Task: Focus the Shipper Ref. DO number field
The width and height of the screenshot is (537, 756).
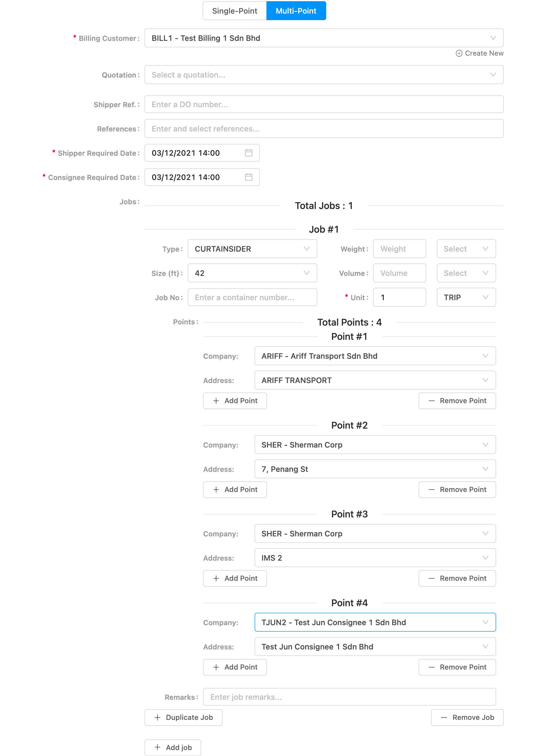Action: tap(324, 104)
